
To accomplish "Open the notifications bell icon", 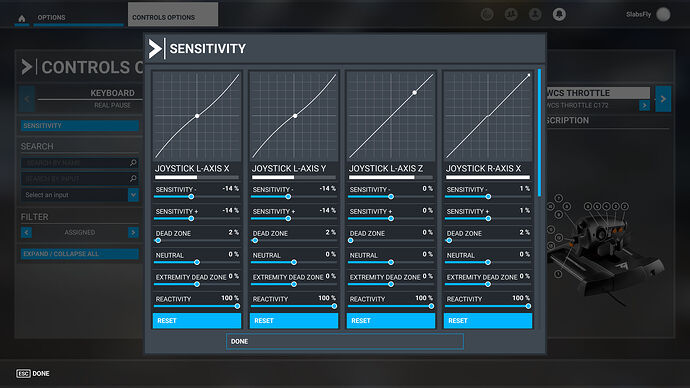I will (x=559, y=15).
